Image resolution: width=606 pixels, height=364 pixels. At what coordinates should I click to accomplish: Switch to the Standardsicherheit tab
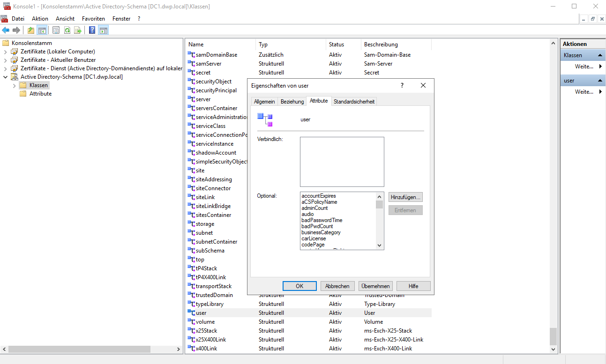click(354, 102)
